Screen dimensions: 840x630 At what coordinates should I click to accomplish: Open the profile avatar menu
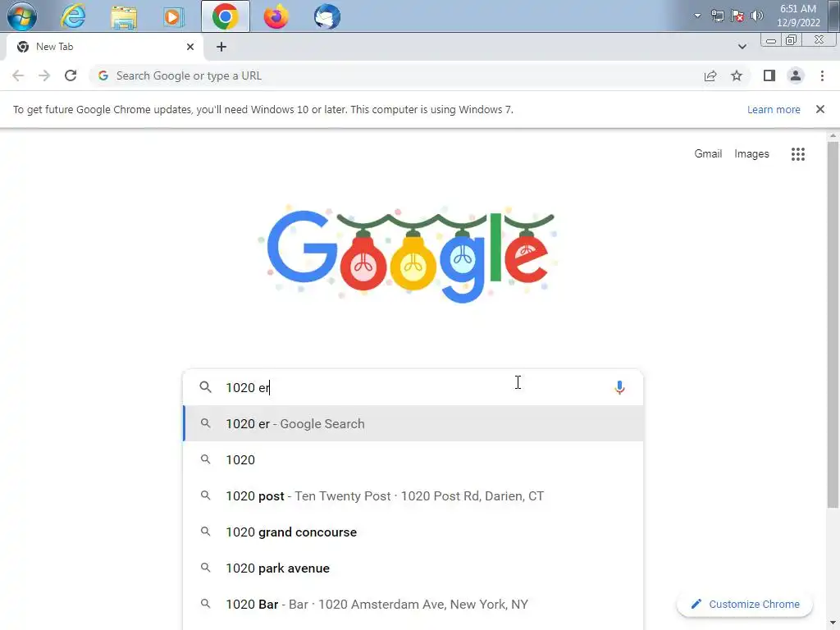(796, 75)
